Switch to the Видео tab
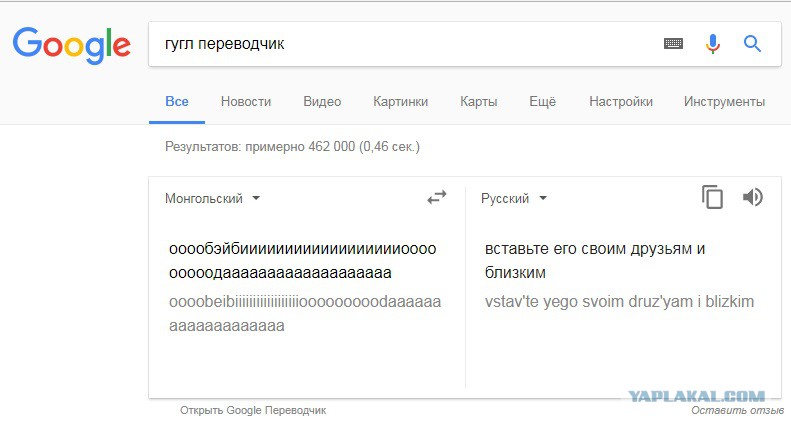Screen dimensions: 791x426 (x=322, y=101)
